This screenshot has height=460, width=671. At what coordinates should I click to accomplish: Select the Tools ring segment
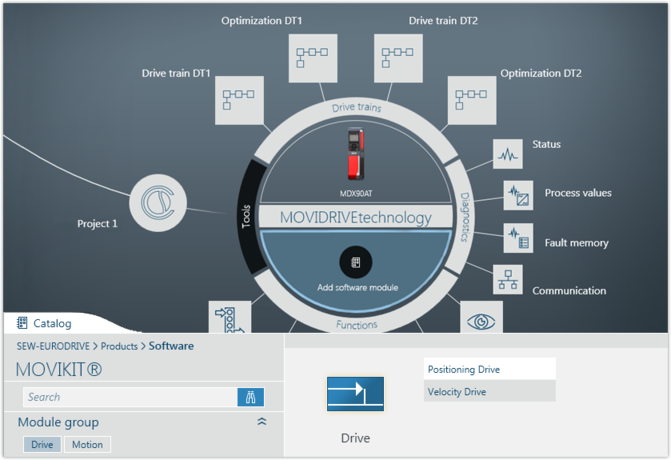click(x=246, y=217)
